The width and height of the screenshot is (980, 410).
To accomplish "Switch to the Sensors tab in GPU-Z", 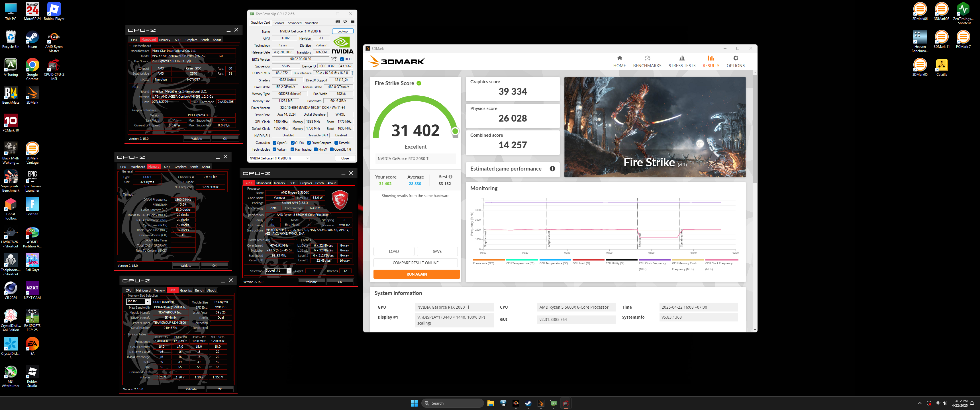I will (279, 23).
